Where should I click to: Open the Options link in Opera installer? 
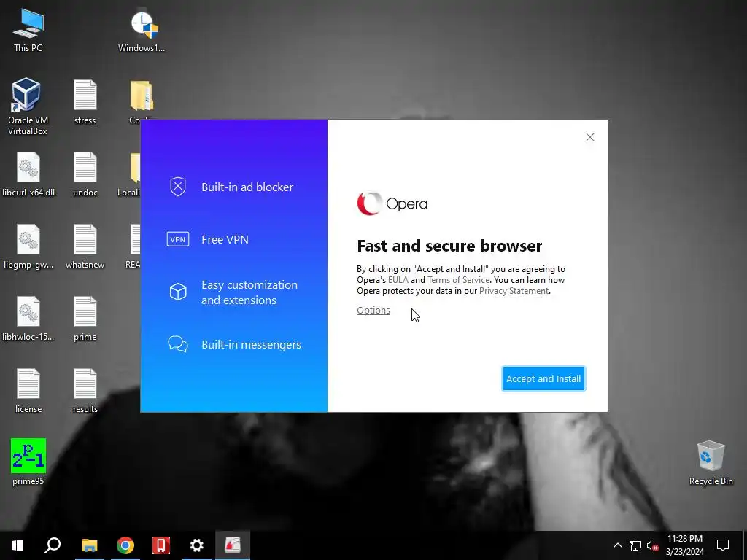click(x=373, y=311)
